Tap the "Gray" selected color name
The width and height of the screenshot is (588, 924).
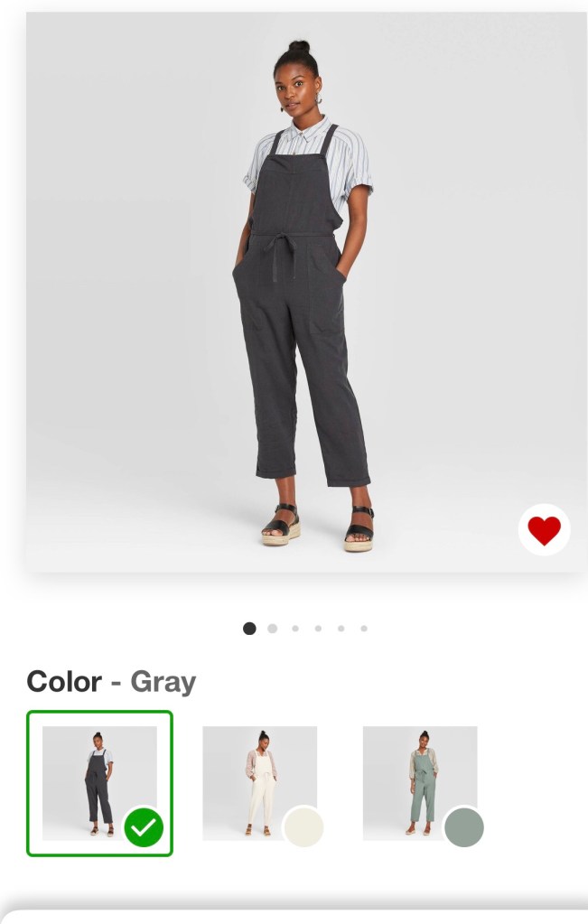pyautogui.click(x=163, y=683)
